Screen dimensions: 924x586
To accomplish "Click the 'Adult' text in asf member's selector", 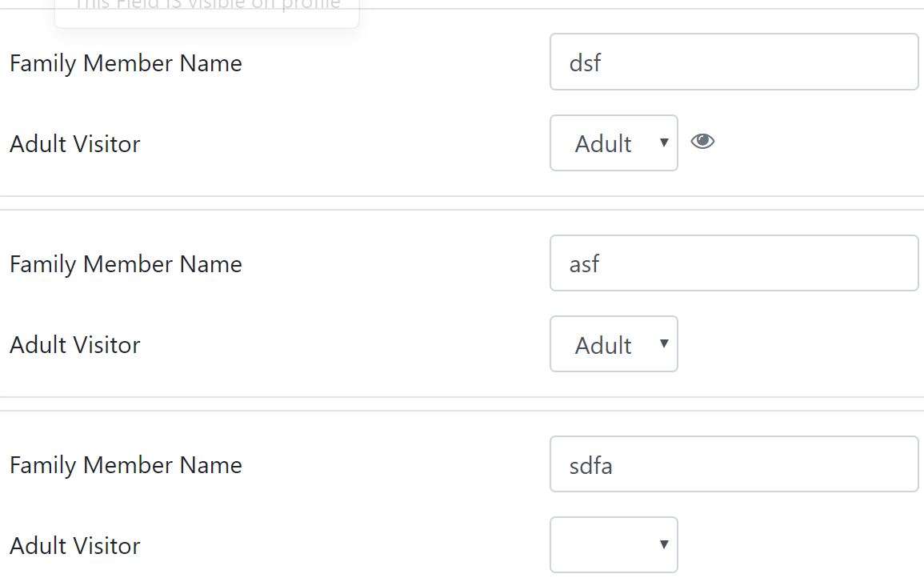I will tap(603, 346).
